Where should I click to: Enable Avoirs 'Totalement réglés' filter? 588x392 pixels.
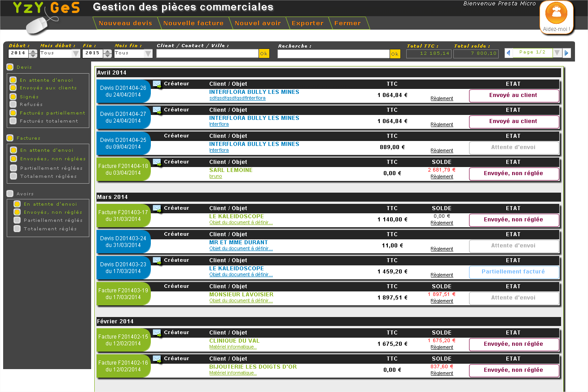(x=17, y=229)
